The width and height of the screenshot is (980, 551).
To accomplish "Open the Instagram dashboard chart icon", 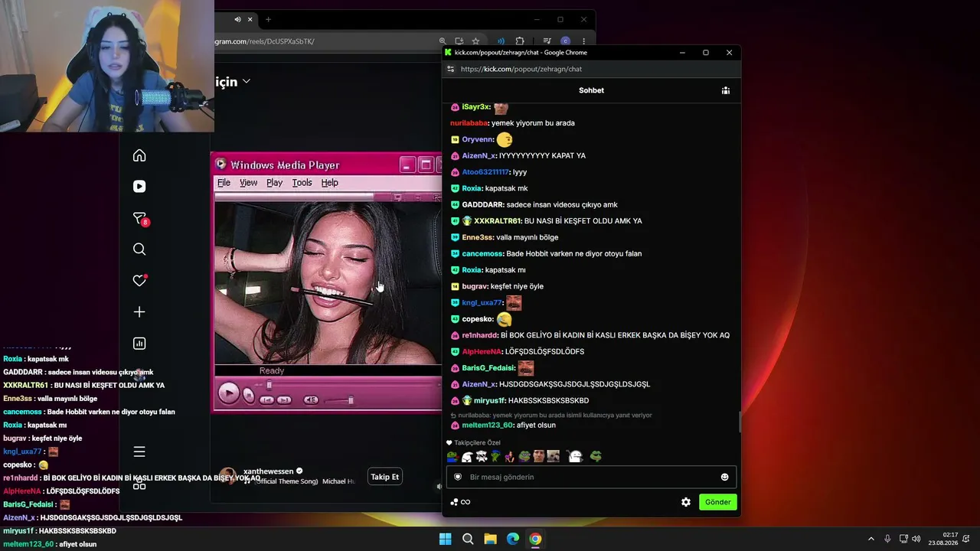I will click(x=139, y=344).
